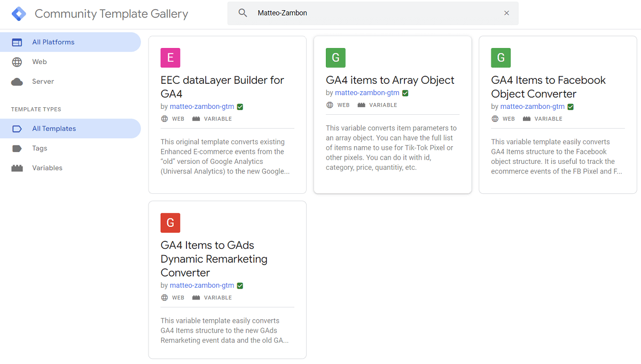Click the web globe icon on the GAds Remarketing card
The image size is (641, 364).
pos(165,298)
